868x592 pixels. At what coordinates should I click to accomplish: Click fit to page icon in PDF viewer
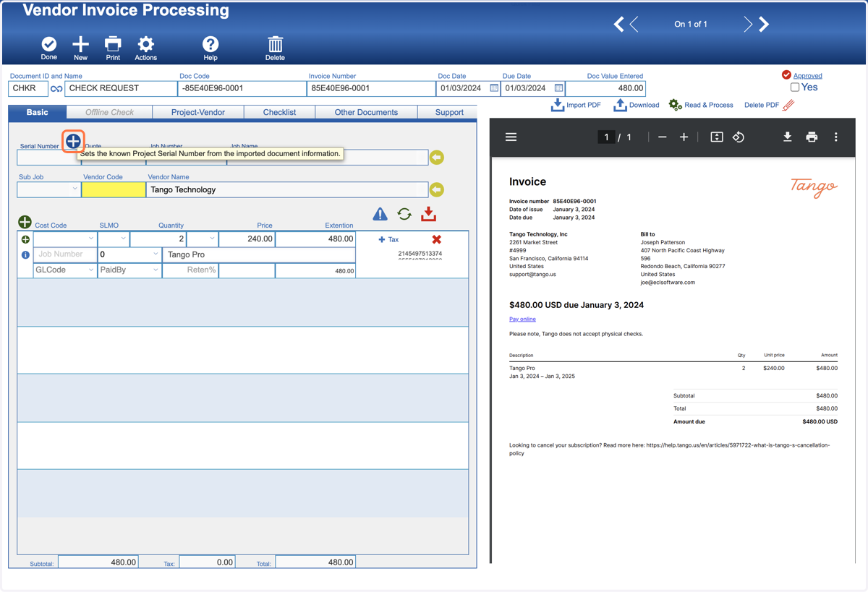[x=716, y=137]
